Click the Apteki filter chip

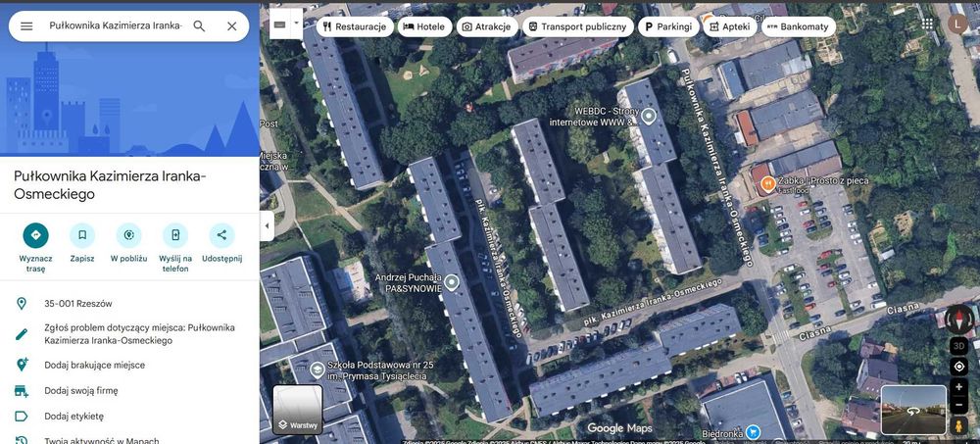point(729,26)
